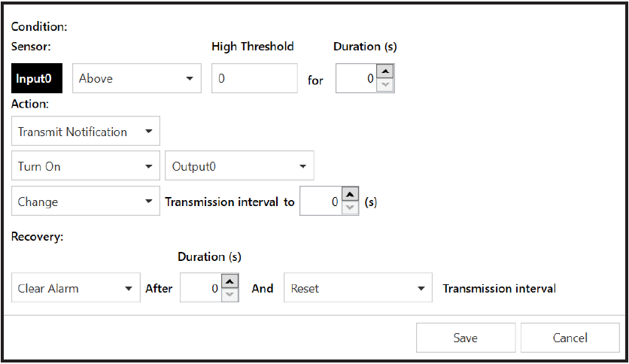Open the Change action dropdown
This screenshot has width=629, height=364.
coord(86,202)
